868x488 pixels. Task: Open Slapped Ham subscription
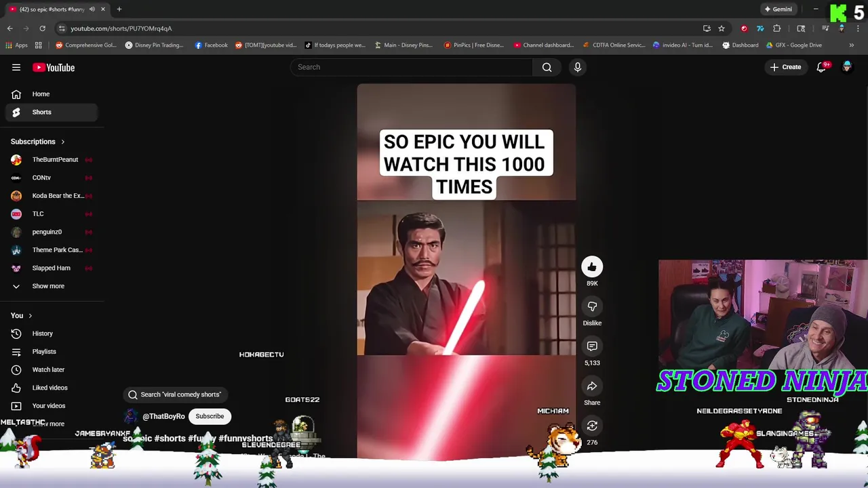(x=51, y=268)
